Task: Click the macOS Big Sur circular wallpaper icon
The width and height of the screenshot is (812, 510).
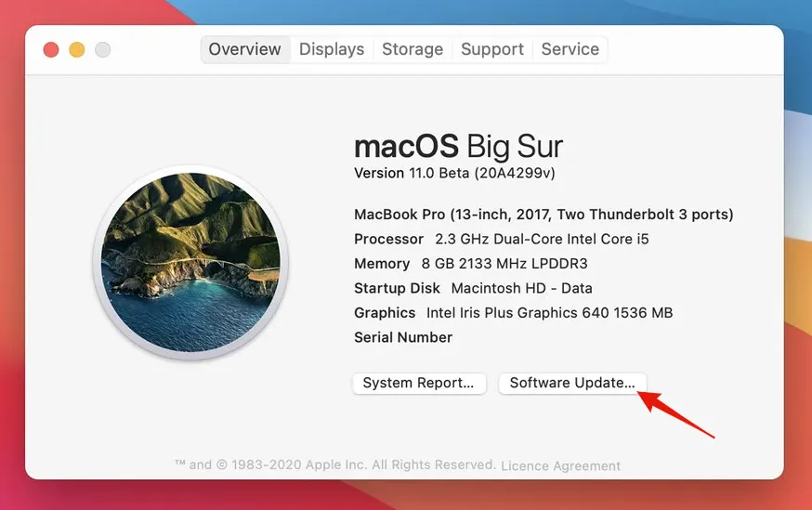Action: point(190,262)
